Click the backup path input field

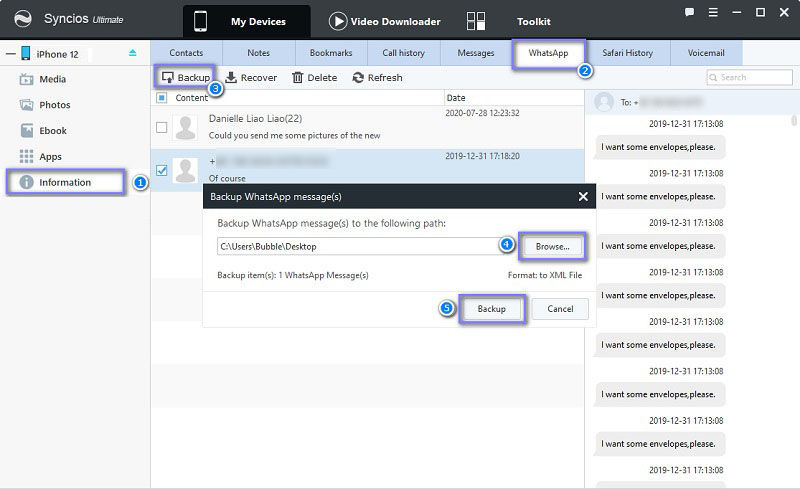tap(358, 246)
